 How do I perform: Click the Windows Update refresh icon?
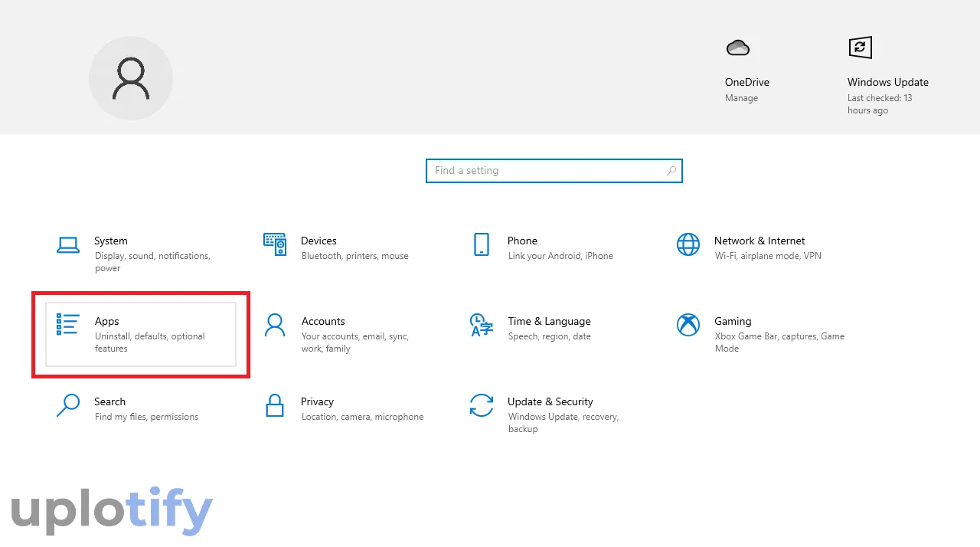(x=861, y=47)
